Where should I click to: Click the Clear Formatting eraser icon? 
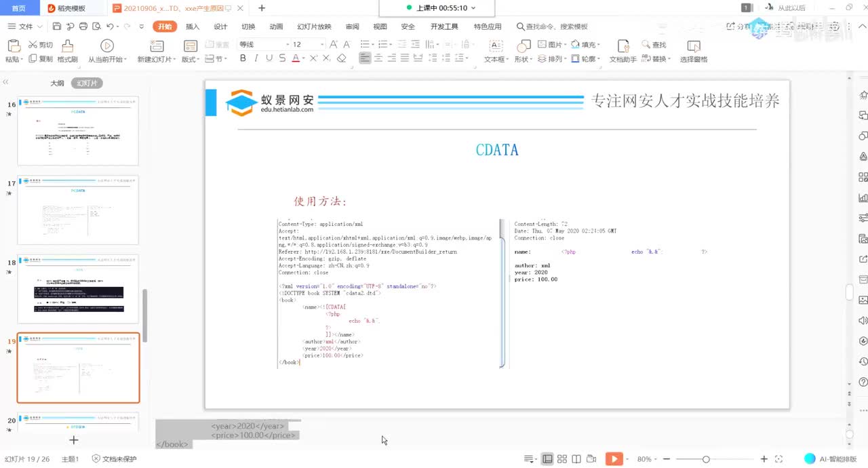pos(342,58)
